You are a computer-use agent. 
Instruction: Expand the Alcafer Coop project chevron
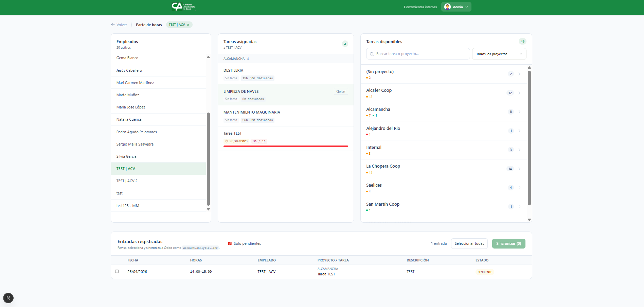coord(519,93)
